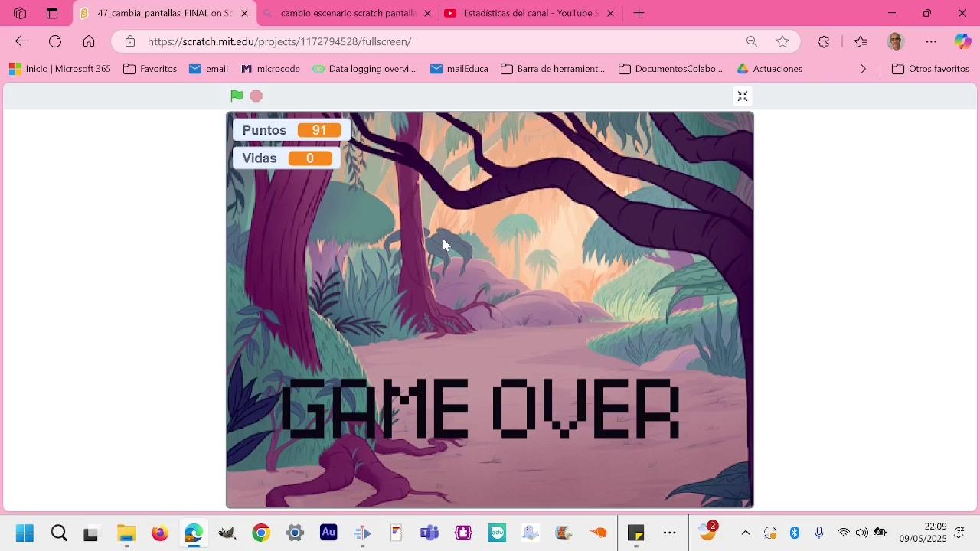Click Microsoft Edge taskbar icon
This screenshot has height=551, width=980.
pos(194,533)
